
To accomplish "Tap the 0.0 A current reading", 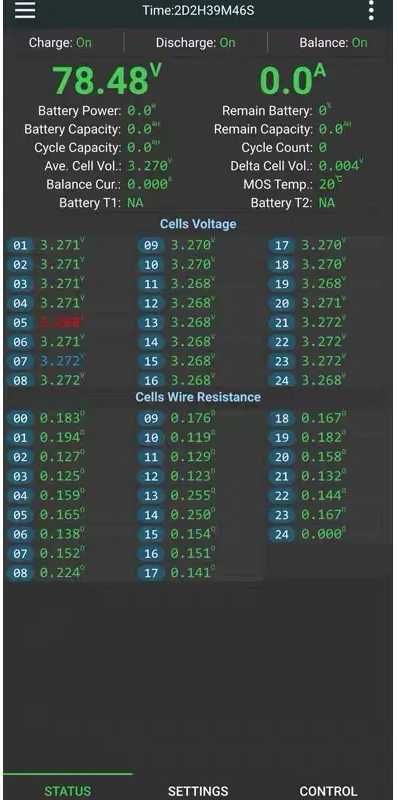I will [292, 79].
